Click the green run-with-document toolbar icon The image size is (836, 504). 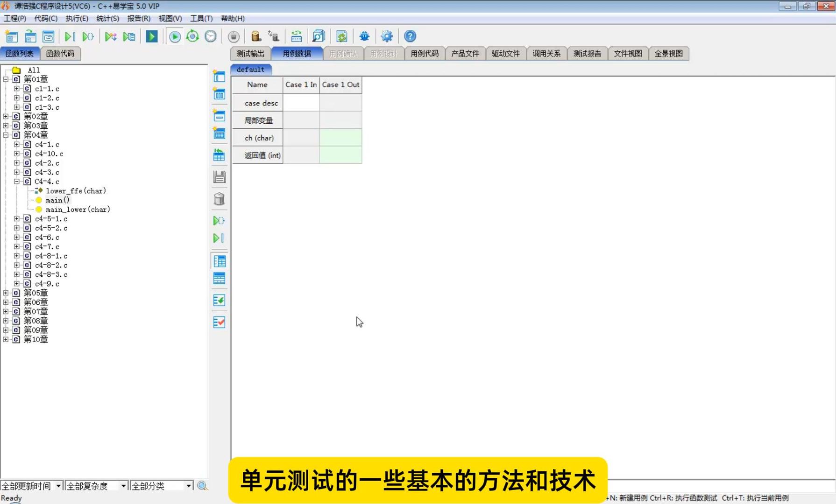(129, 36)
